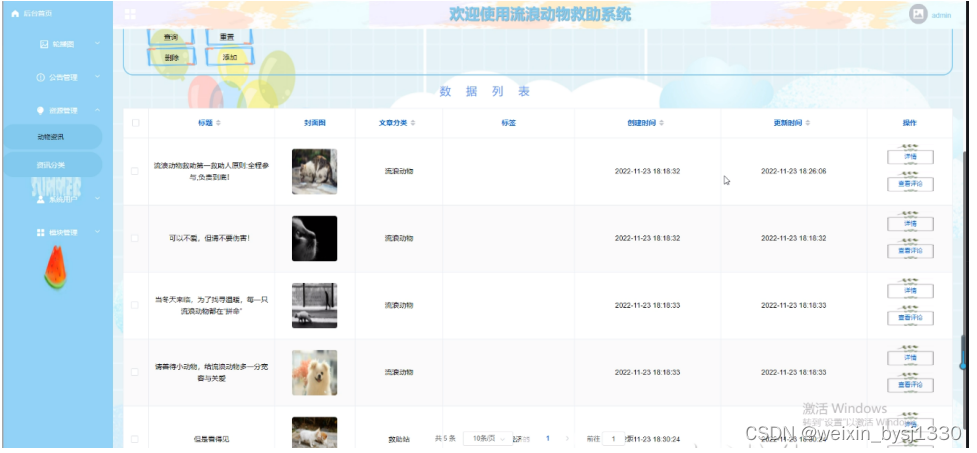The image size is (977, 453).
Task: Open the admin avatar icon
Action: pos(918,14)
